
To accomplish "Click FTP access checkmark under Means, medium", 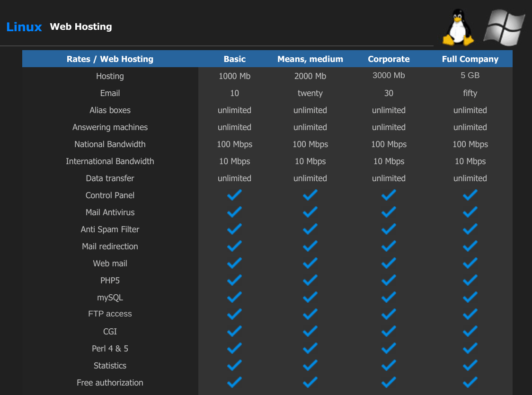I will click(310, 314).
